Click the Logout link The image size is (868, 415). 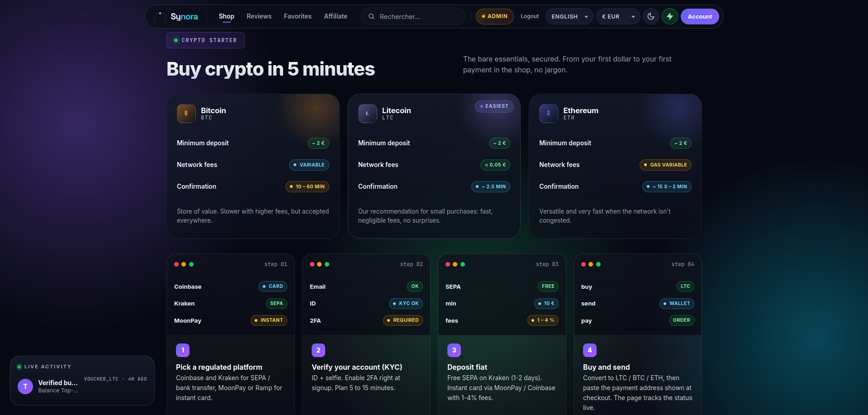click(x=530, y=16)
